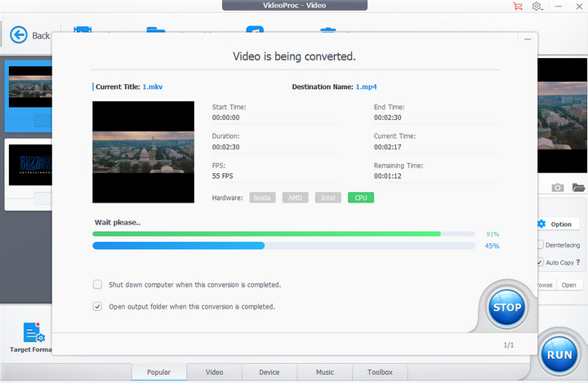This screenshot has width=588, height=383.
Task: Click the 1.mkv current title text
Action: (153, 87)
